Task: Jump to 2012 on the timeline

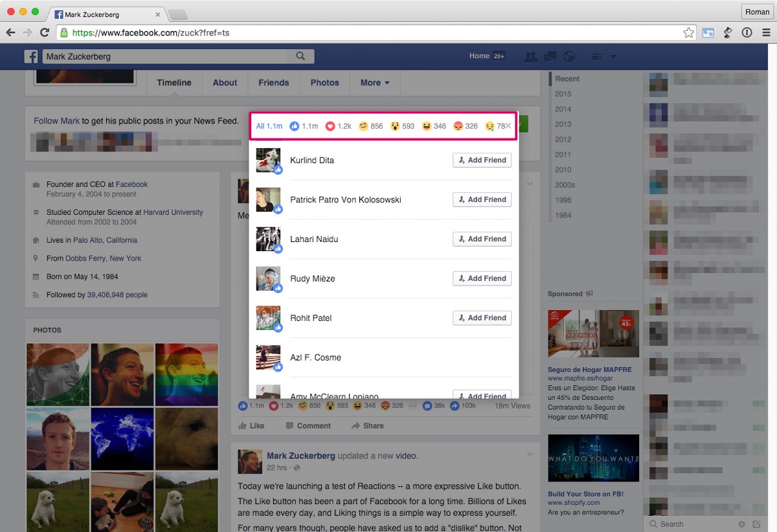Action: click(x=563, y=139)
